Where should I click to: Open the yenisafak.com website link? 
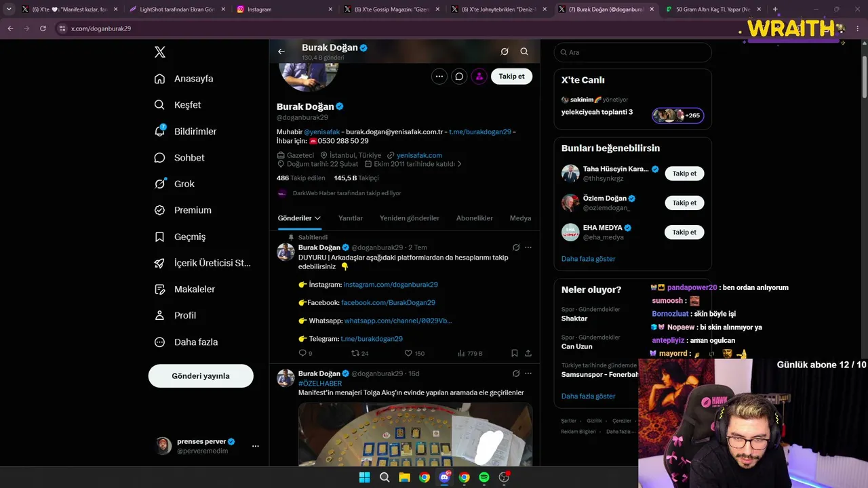pyautogui.click(x=419, y=155)
